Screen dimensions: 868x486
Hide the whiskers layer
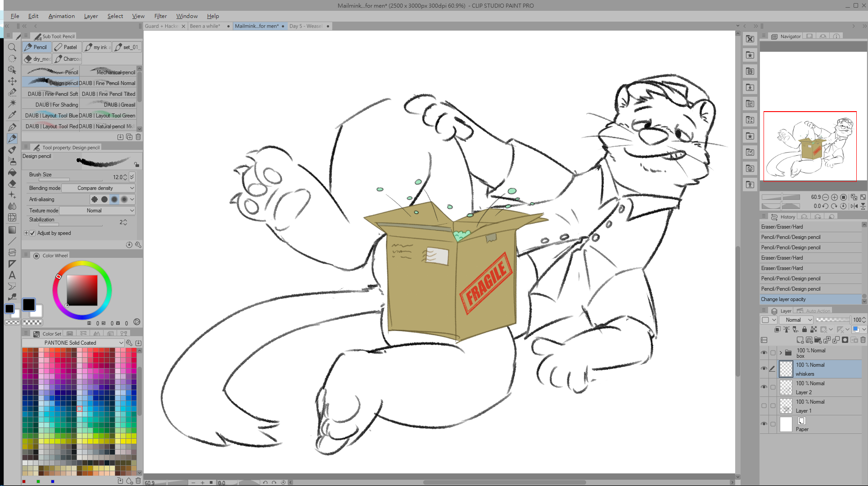[764, 369]
